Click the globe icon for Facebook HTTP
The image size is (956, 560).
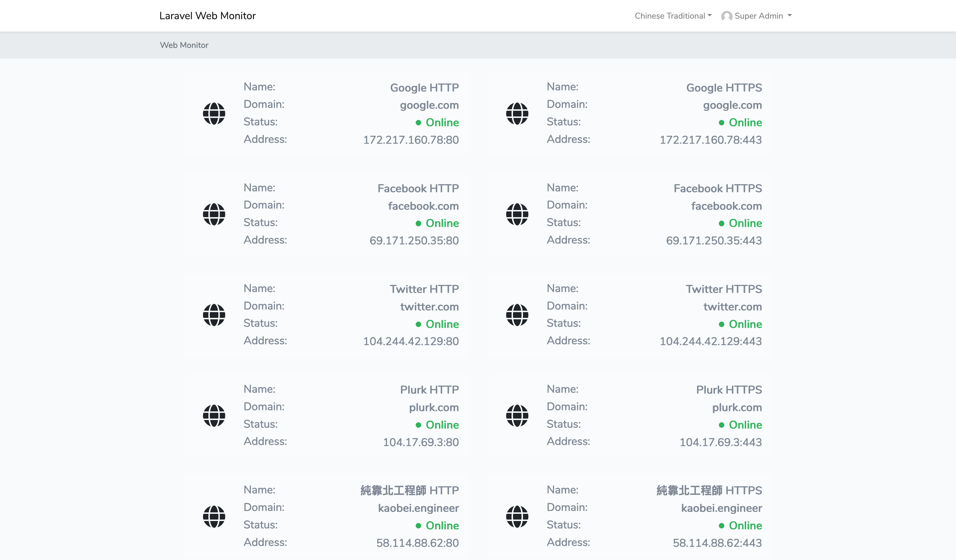click(x=214, y=214)
